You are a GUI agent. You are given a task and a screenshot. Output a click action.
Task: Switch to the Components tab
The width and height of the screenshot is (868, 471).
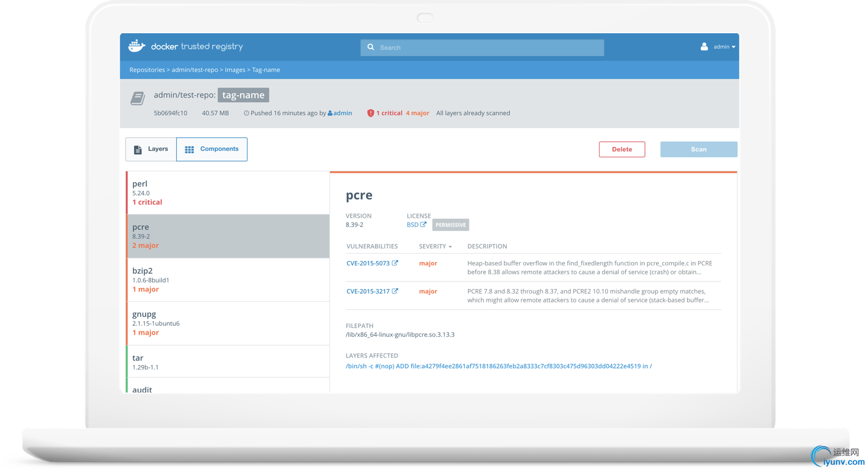click(212, 149)
